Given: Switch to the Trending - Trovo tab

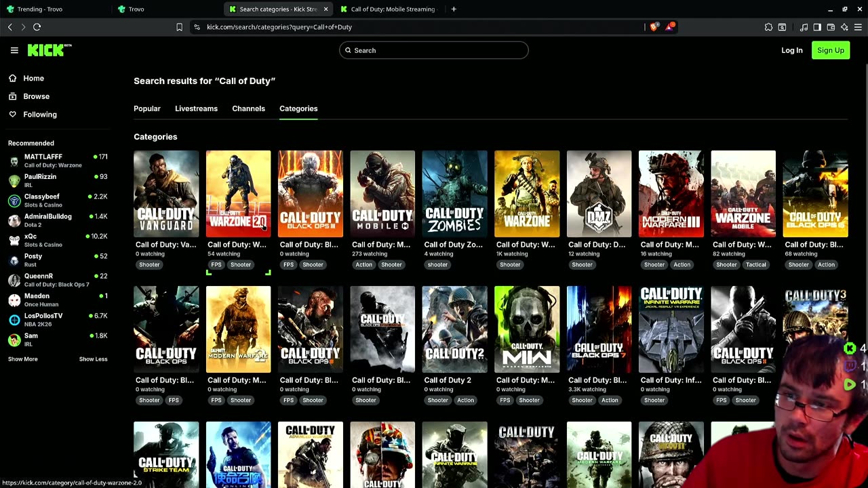Looking at the screenshot, I should [56, 9].
